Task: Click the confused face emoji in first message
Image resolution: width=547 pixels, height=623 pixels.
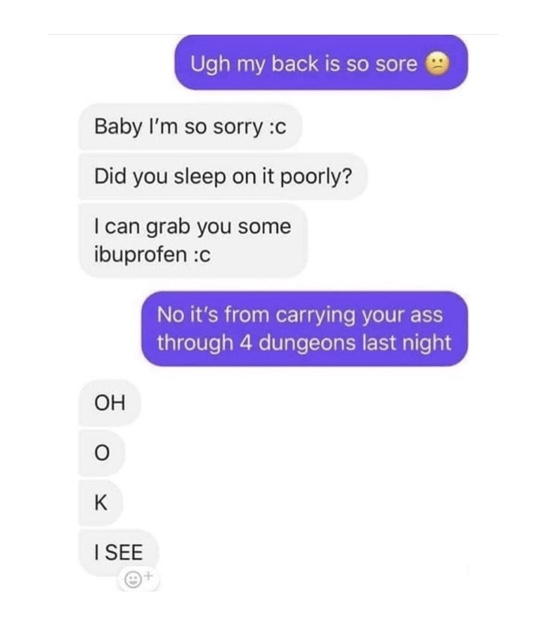Action: click(437, 64)
